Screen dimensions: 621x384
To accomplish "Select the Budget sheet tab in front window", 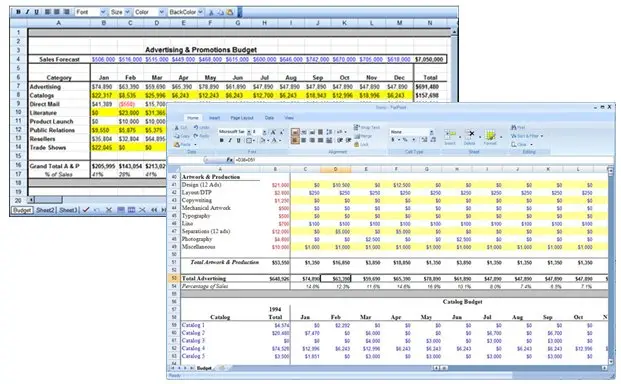I will tap(204, 368).
